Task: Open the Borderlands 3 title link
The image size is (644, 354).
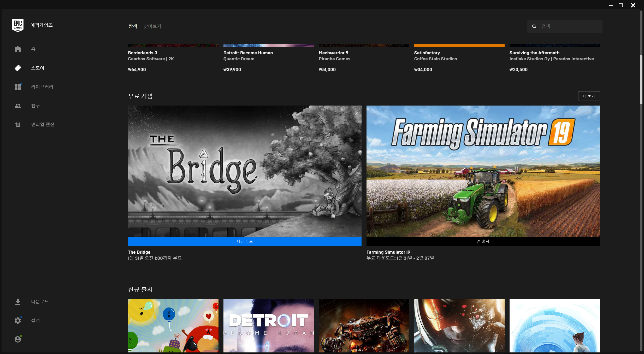Action: [x=143, y=53]
